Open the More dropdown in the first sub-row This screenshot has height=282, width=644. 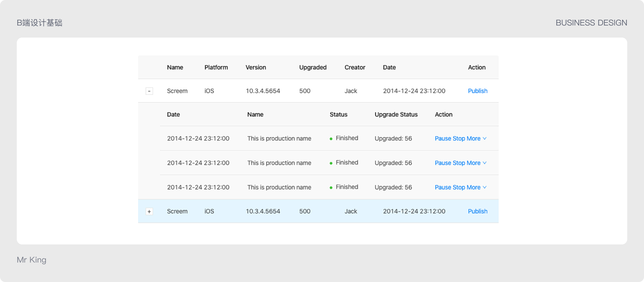pyautogui.click(x=476, y=138)
